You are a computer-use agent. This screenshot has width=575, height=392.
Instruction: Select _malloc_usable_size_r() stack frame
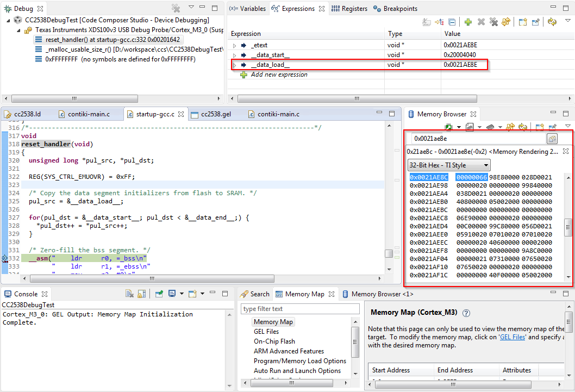click(x=128, y=49)
